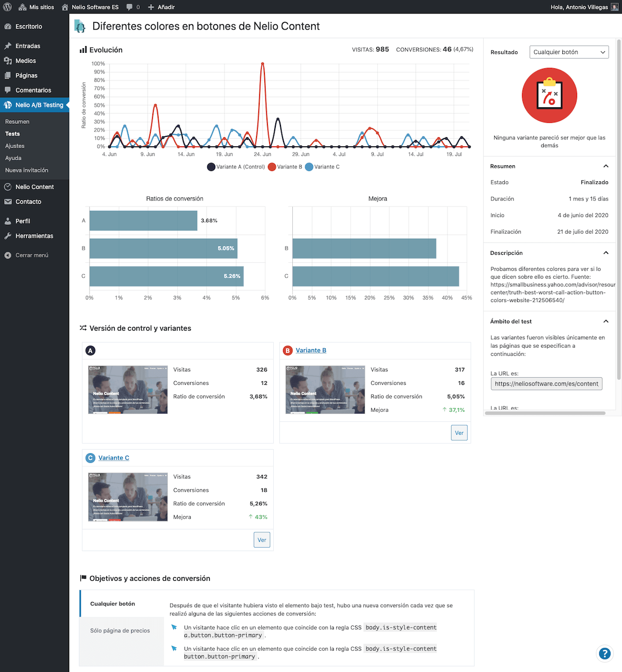
Task: Open the Variante B link
Action: [311, 350]
